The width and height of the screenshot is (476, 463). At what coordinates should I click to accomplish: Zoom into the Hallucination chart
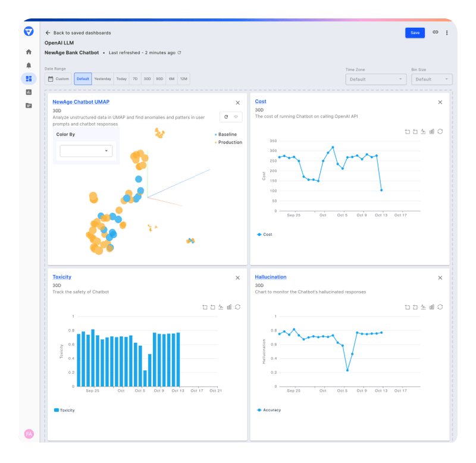coord(407,307)
